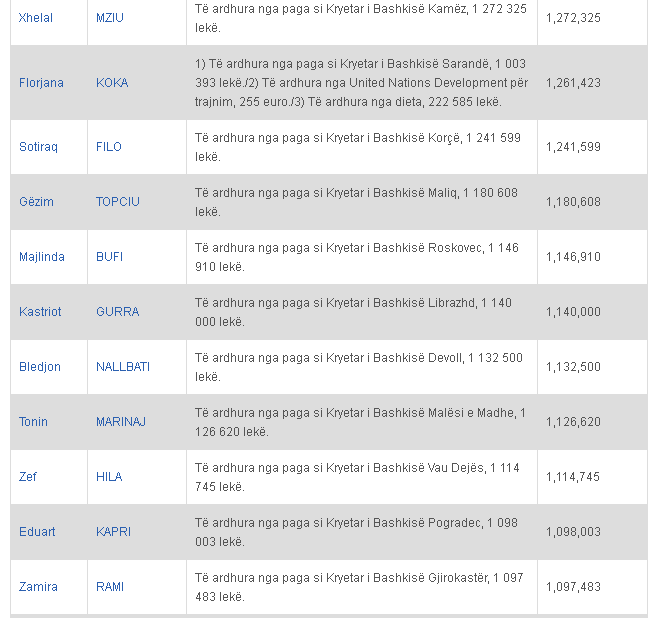
Task: Click the TOPCIU surname link
Action: coord(118,202)
